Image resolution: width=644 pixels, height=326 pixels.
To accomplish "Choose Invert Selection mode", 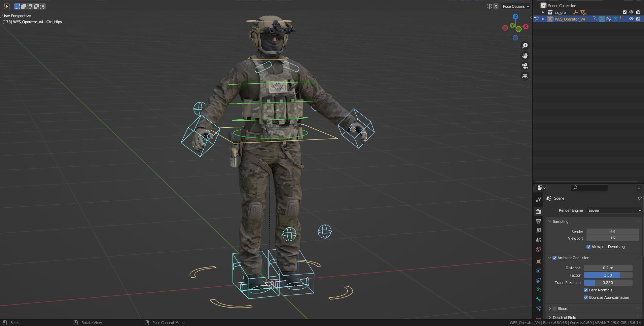I will 36,6.
